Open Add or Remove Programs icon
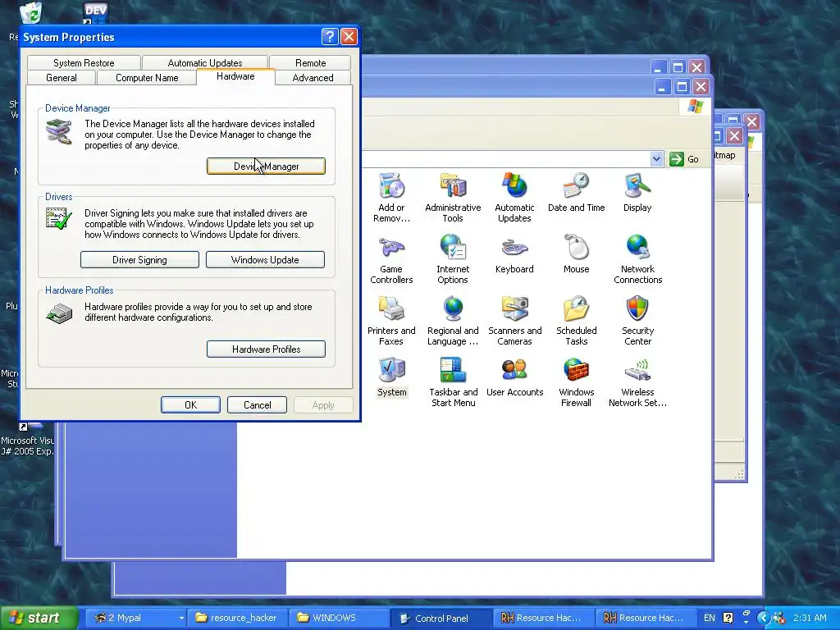Image resolution: width=840 pixels, height=630 pixels. (391, 197)
